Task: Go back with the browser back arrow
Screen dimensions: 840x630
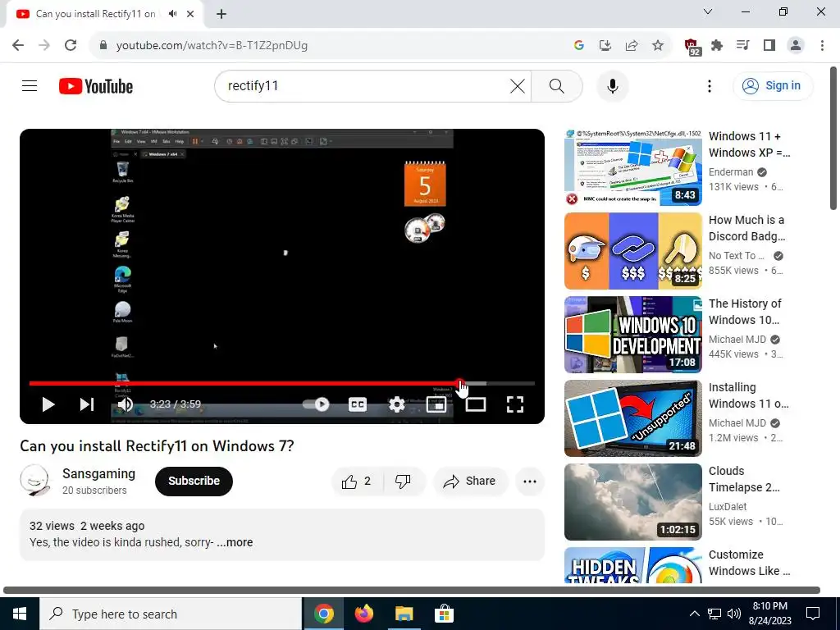Action: pos(18,45)
